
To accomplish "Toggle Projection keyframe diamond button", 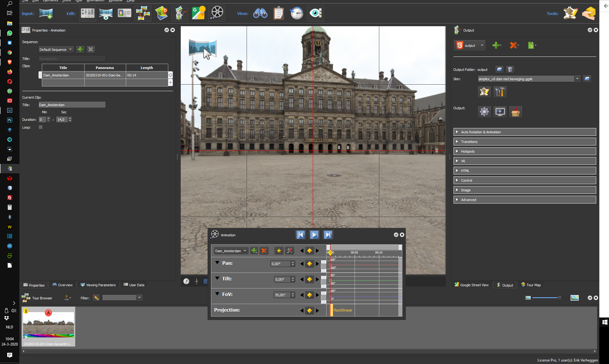I will tap(309, 311).
